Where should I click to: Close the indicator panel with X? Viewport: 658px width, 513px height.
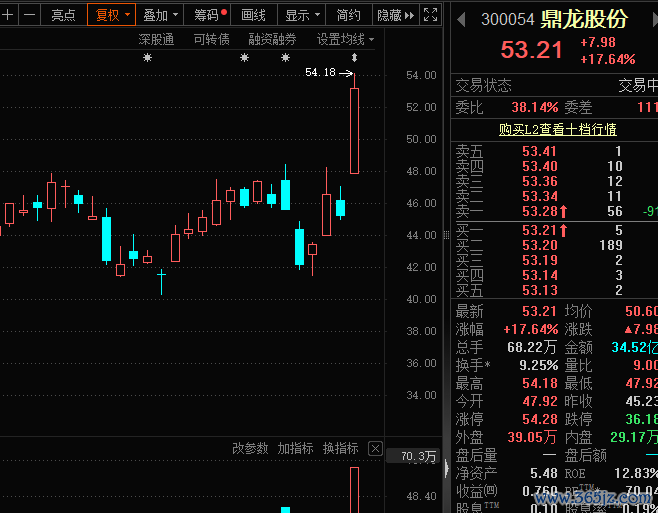(x=375, y=448)
